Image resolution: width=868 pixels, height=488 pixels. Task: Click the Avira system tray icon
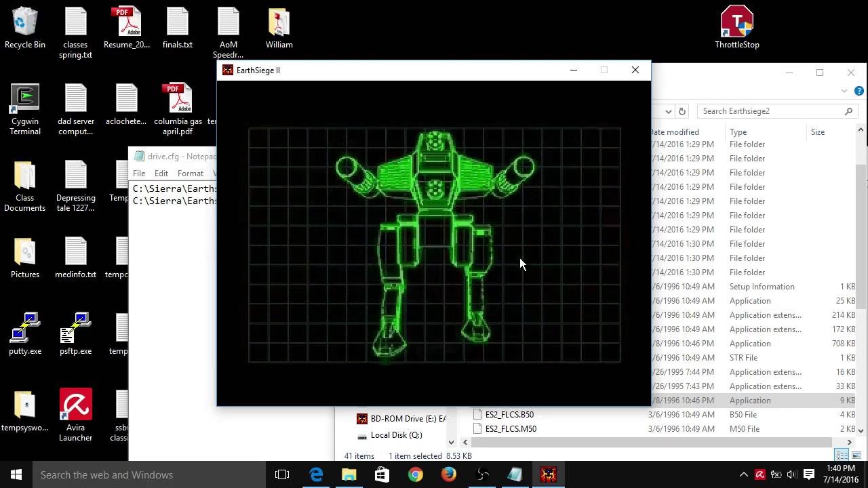tap(760, 474)
